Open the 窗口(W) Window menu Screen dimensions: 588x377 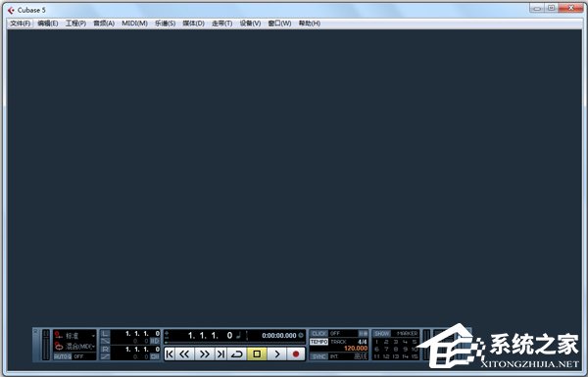click(279, 24)
